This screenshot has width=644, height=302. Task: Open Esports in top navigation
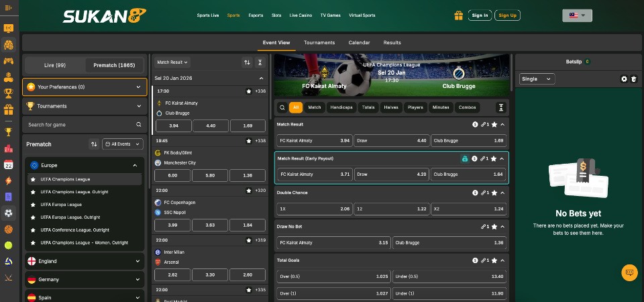pyautogui.click(x=256, y=15)
